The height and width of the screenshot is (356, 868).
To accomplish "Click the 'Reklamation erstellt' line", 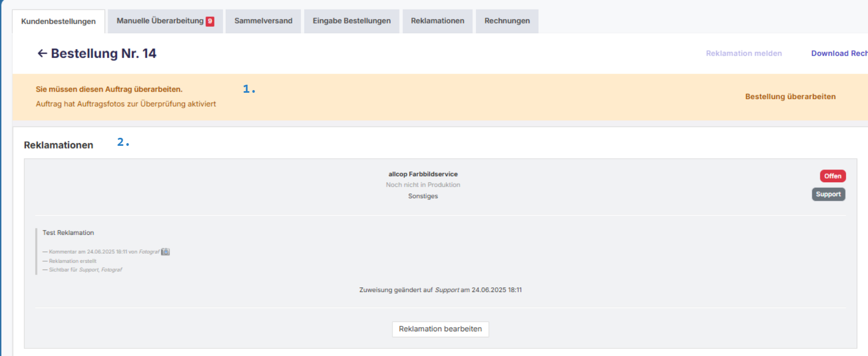I will [70, 261].
